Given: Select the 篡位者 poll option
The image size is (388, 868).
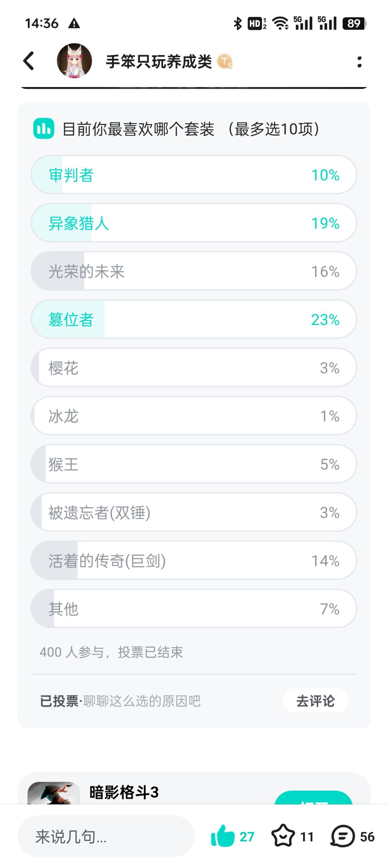Looking at the screenshot, I should (x=194, y=319).
